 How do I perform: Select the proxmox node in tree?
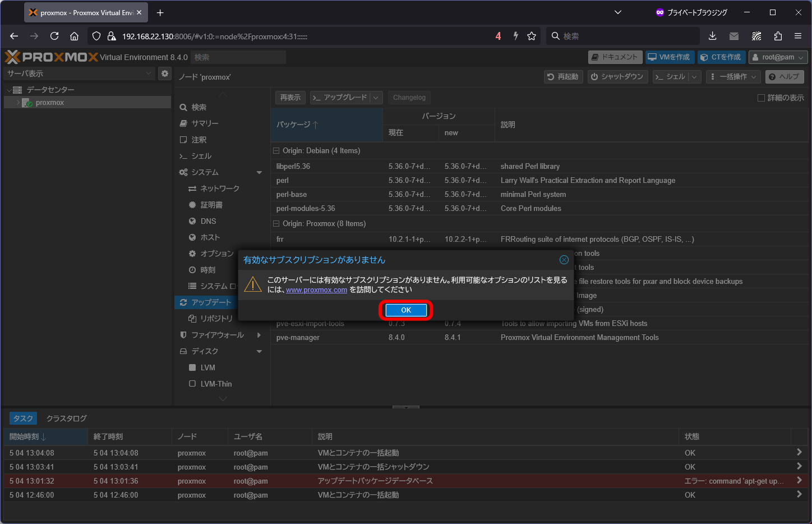[x=49, y=103]
